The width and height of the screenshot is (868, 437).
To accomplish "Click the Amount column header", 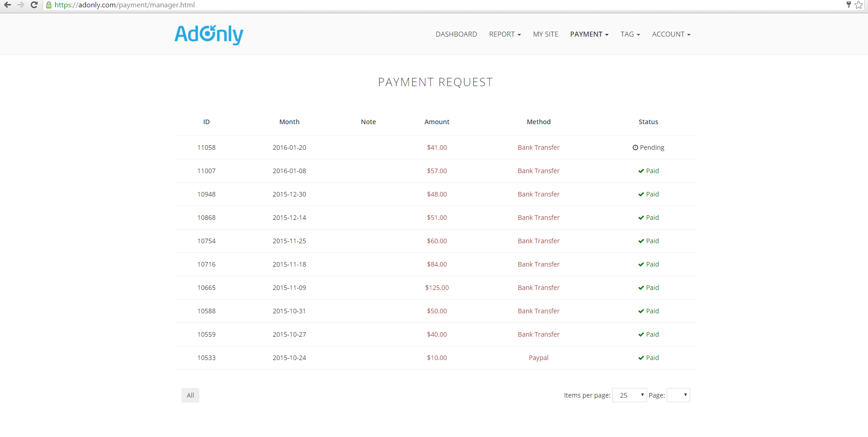I will point(437,122).
